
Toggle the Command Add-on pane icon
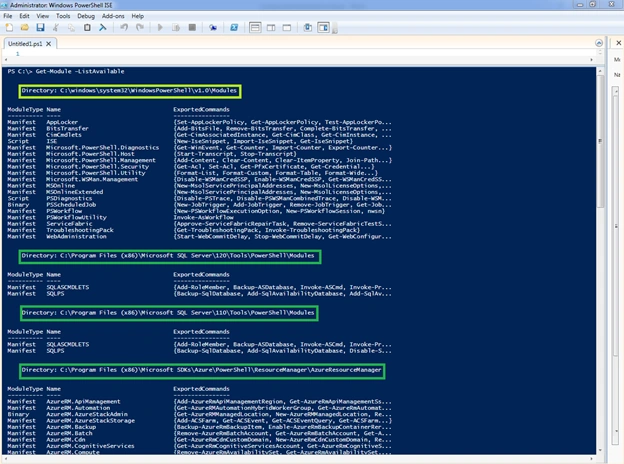(x=324, y=27)
